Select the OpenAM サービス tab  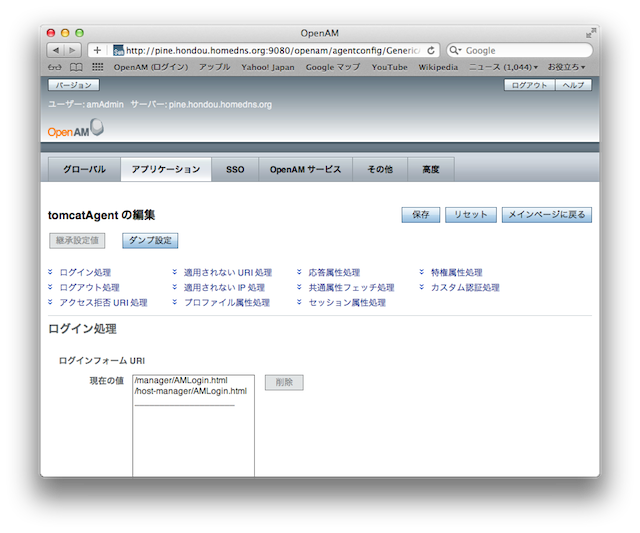point(305,170)
